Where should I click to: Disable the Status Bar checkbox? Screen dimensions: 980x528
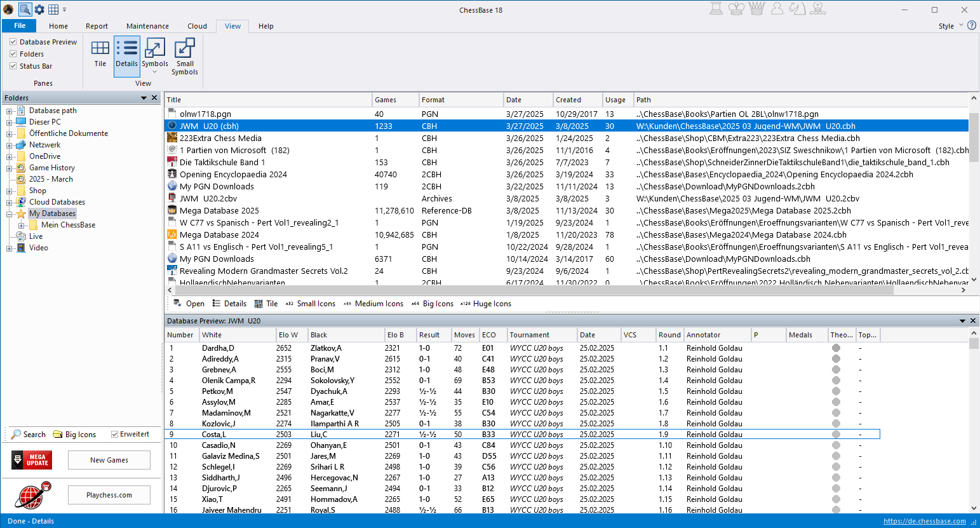[13, 66]
